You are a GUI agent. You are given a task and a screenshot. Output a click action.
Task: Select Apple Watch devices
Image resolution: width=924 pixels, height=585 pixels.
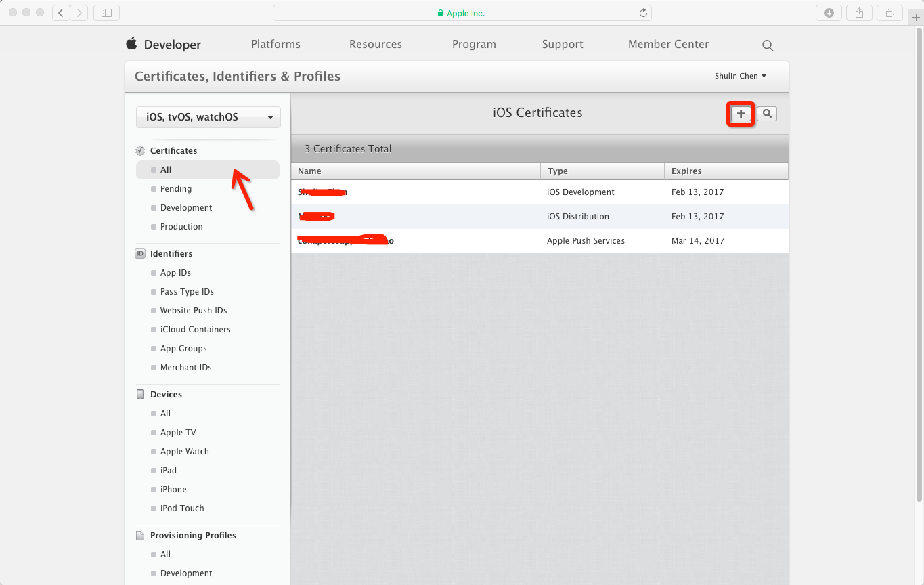click(x=184, y=452)
